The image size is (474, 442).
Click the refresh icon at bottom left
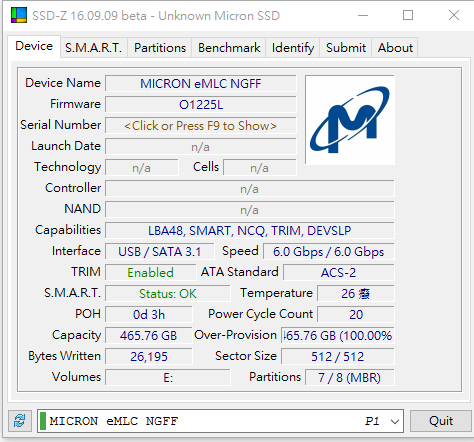[x=20, y=421]
